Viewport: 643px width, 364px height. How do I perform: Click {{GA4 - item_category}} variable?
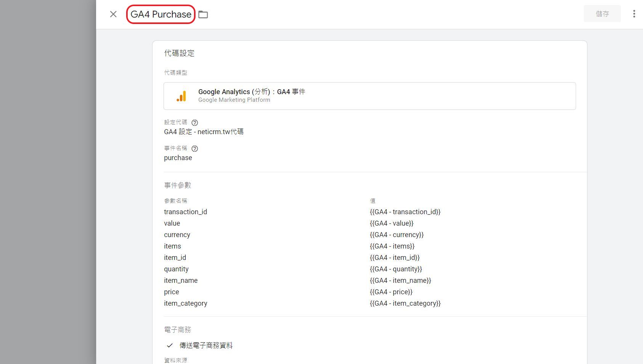click(405, 303)
